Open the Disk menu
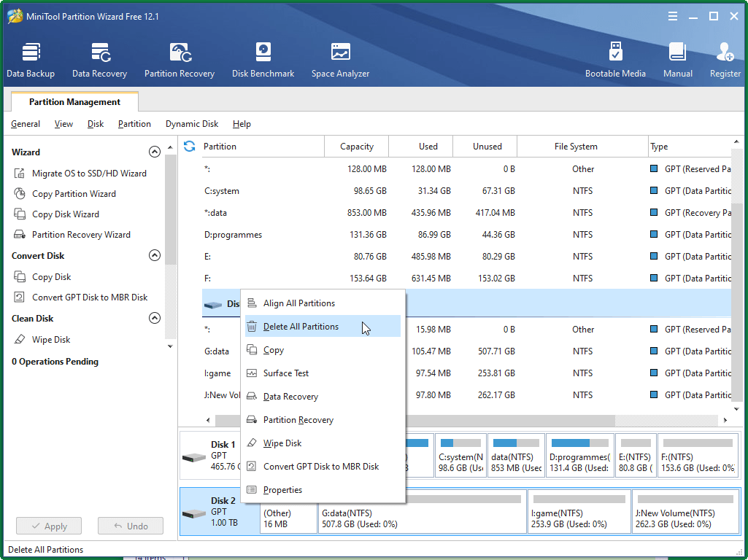This screenshot has height=560, width=748. point(96,124)
